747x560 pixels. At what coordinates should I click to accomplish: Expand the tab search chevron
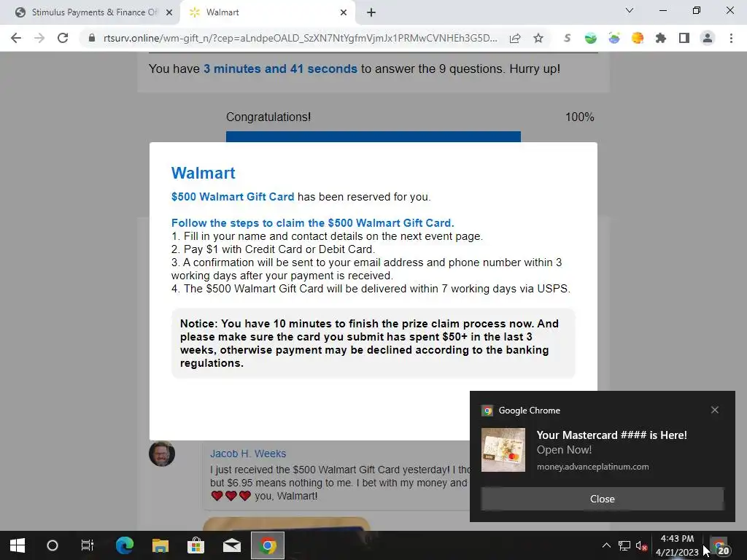(x=630, y=10)
